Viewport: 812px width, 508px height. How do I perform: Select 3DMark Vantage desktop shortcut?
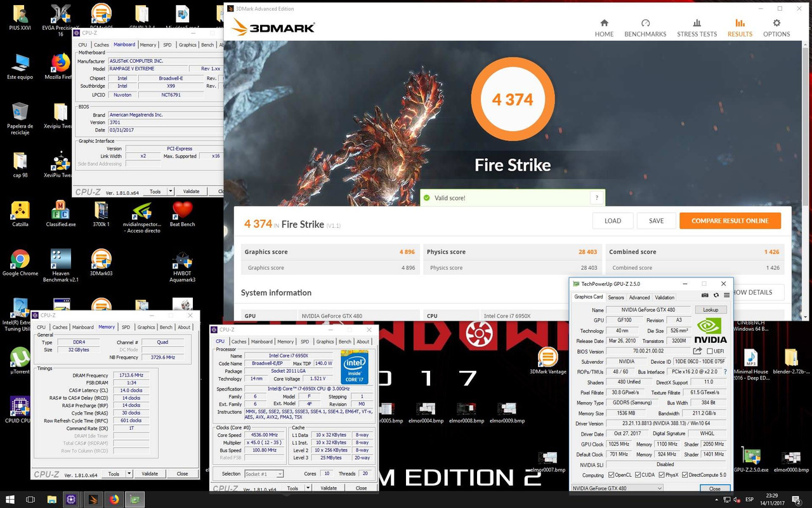point(547,361)
